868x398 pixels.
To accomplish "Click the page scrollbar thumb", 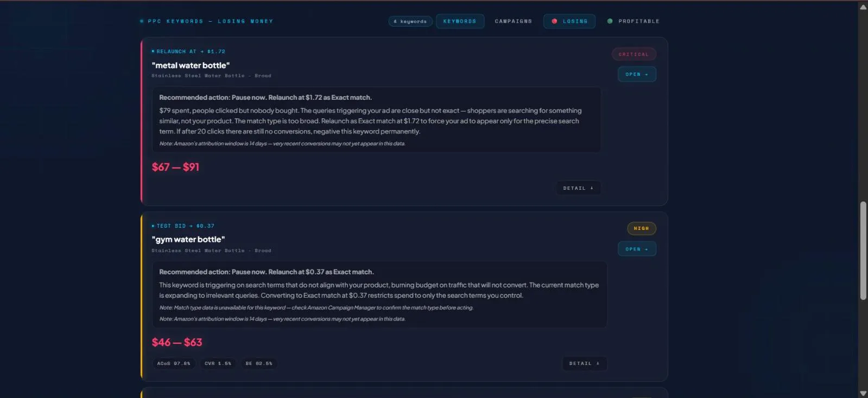I will [863, 250].
